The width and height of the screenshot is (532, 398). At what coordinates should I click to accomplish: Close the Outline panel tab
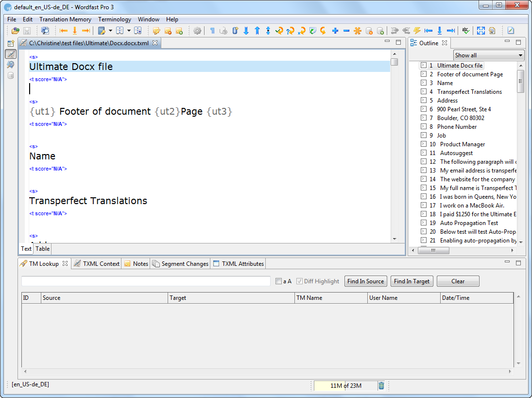tap(445, 43)
